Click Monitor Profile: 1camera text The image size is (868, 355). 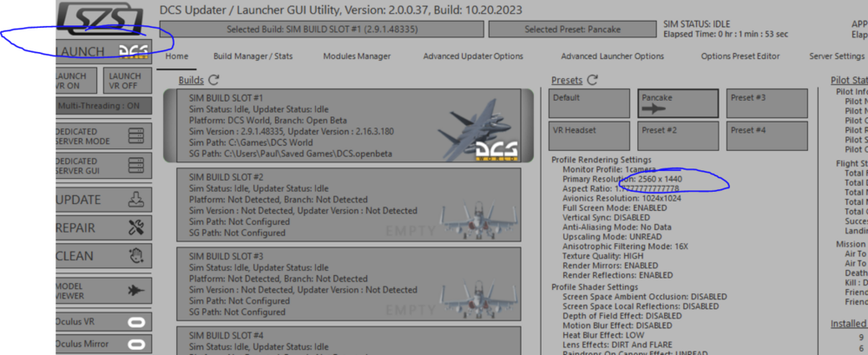coord(609,169)
